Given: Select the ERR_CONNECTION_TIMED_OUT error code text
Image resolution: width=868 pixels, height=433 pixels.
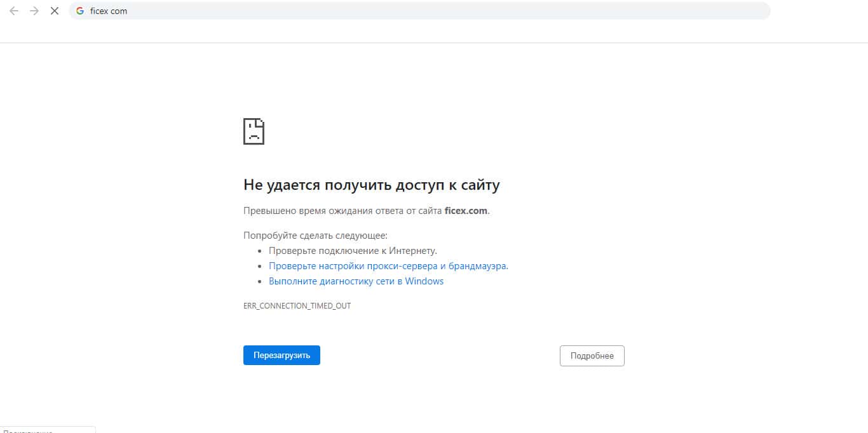Looking at the screenshot, I should [297, 306].
